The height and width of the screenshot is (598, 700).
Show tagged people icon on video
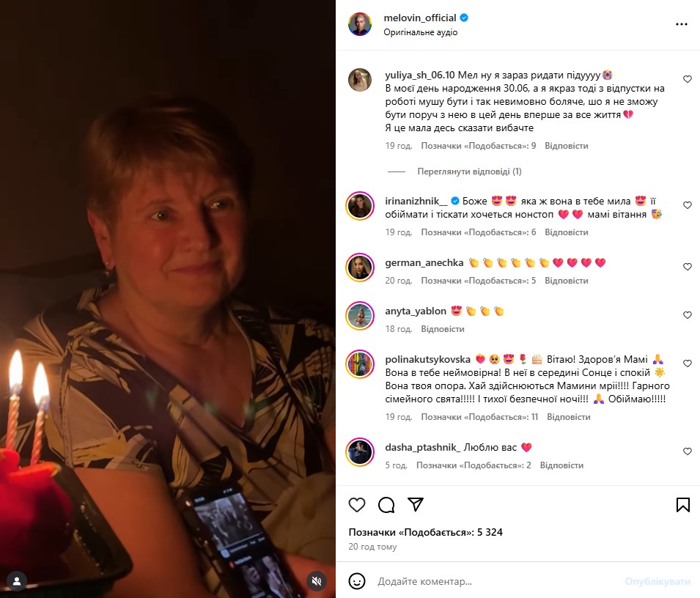click(x=17, y=581)
